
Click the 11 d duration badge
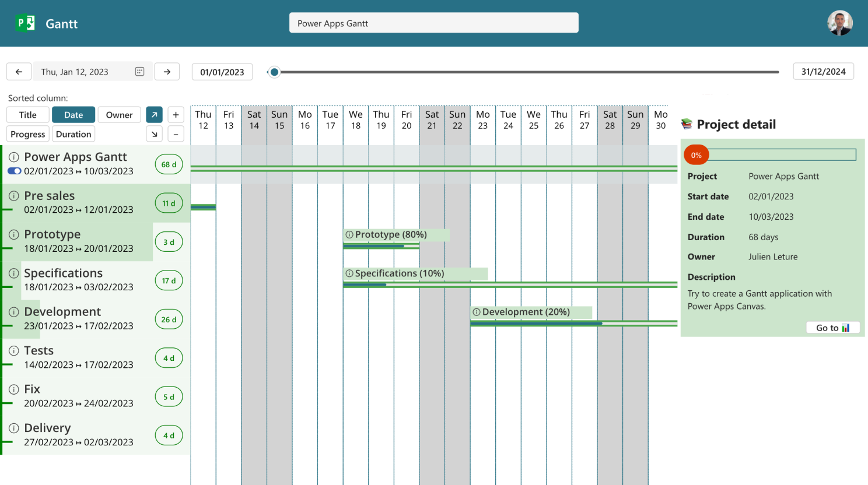(169, 203)
